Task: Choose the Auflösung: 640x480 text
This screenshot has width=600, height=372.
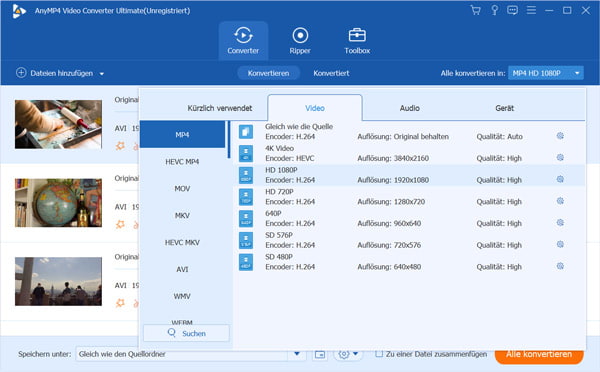Action: [389, 267]
